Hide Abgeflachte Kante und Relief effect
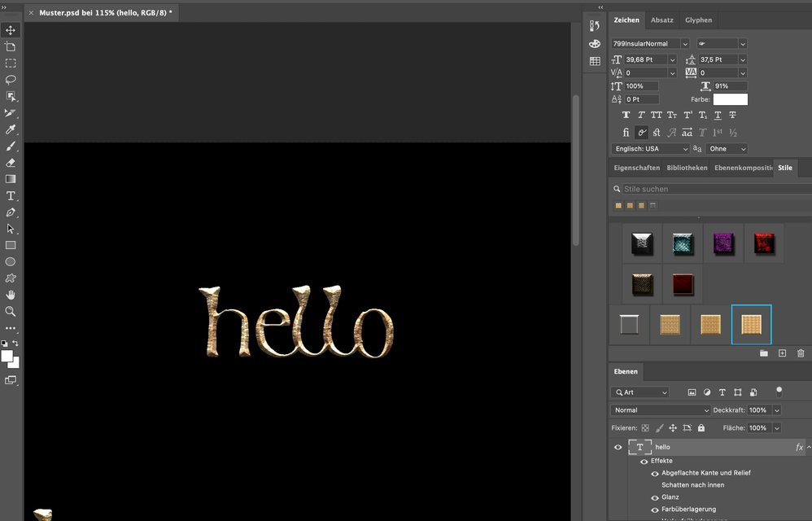This screenshot has height=521, width=812. pyautogui.click(x=654, y=473)
